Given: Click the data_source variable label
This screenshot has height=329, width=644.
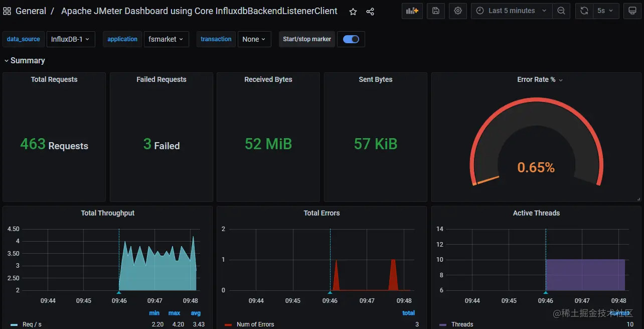Looking at the screenshot, I should [x=24, y=39].
